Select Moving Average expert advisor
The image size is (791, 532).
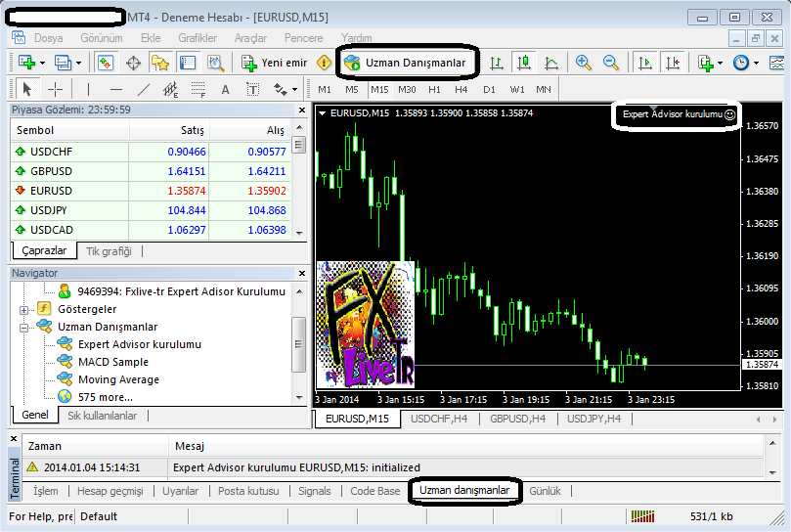pos(118,379)
